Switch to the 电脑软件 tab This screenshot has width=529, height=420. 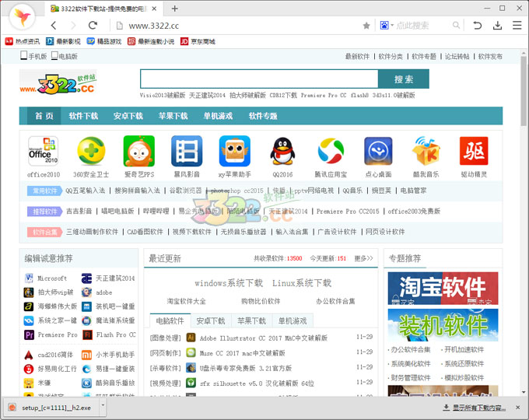170,320
